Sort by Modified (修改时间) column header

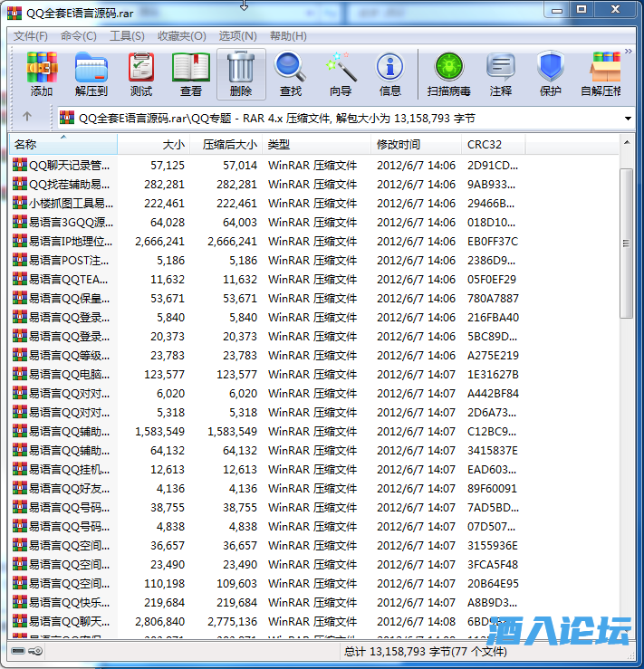pyautogui.click(x=416, y=144)
